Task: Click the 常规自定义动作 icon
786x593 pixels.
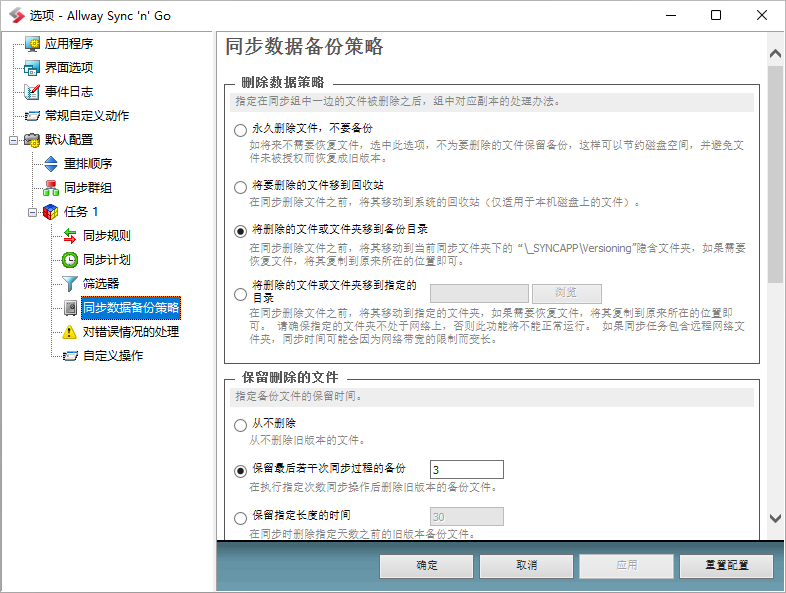Action: [32, 116]
